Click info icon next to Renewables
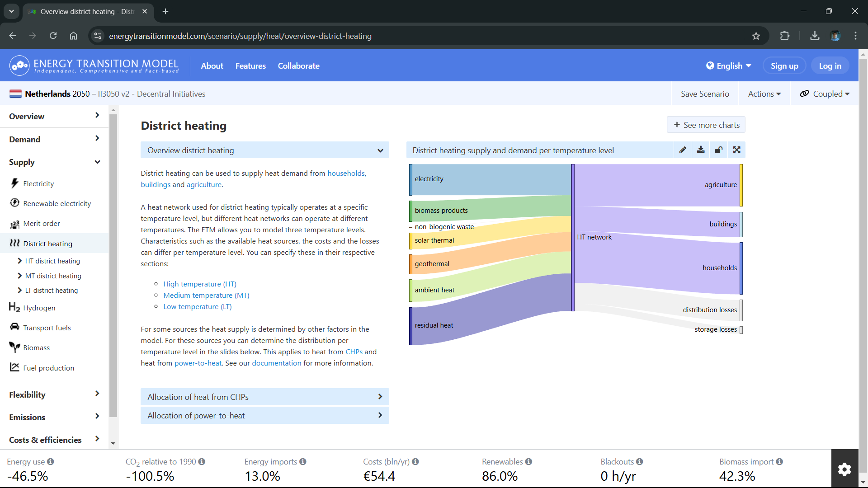Viewport: 868px width, 488px height. (x=528, y=462)
